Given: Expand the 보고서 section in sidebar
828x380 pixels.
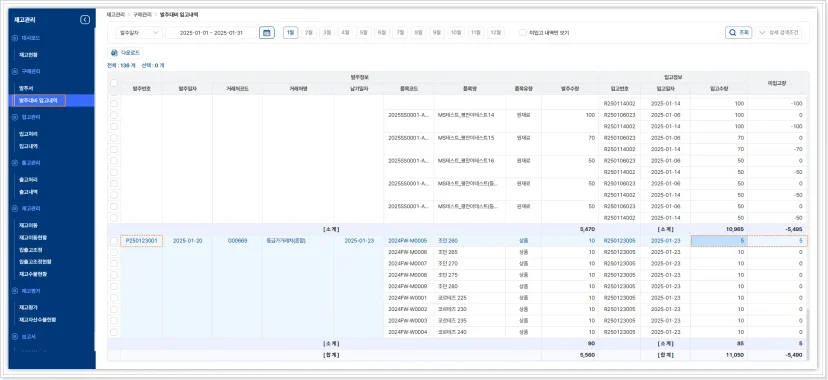Looking at the screenshot, I should click(x=26, y=336).
